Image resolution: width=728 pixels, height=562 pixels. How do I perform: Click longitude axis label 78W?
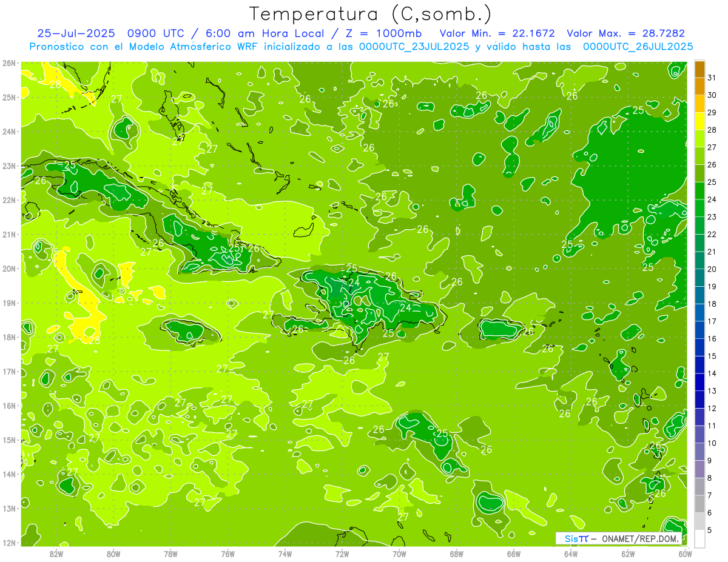[x=170, y=554]
